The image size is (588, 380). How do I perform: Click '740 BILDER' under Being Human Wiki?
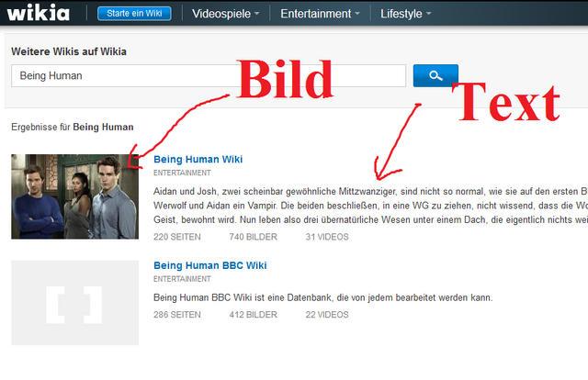[x=254, y=237]
